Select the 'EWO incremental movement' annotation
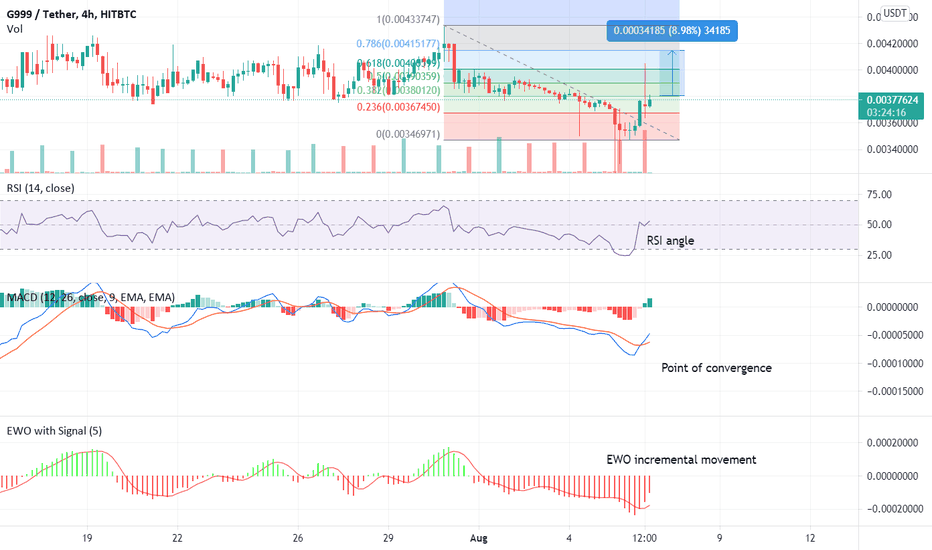 click(x=681, y=460)
